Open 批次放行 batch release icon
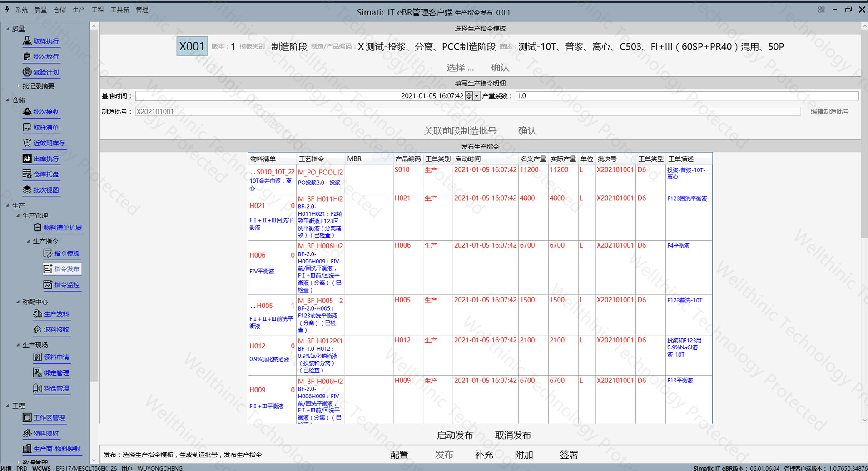This screenshot has height=471, width=868. tap(27, 57)
